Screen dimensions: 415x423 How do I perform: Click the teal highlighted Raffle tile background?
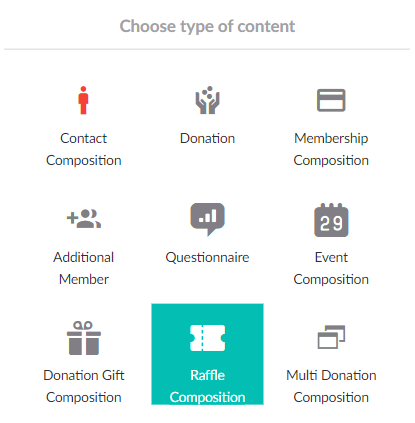point(207,354)
